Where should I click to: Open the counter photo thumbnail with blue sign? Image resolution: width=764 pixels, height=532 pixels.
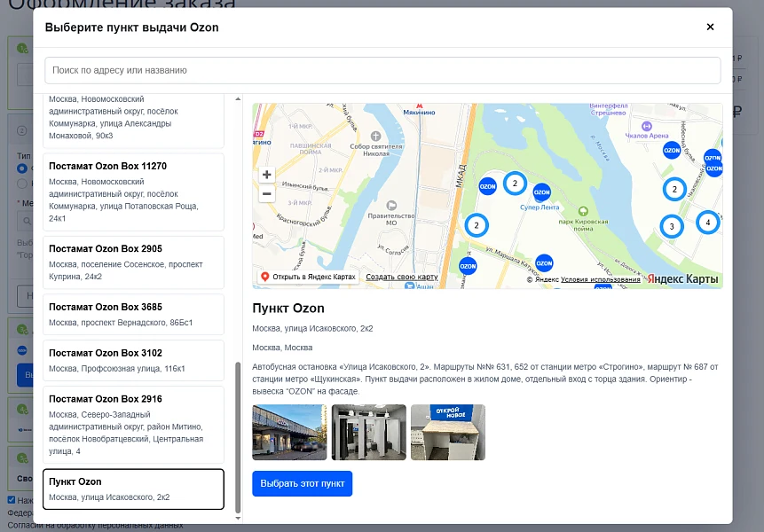click(x=448, y=432)
